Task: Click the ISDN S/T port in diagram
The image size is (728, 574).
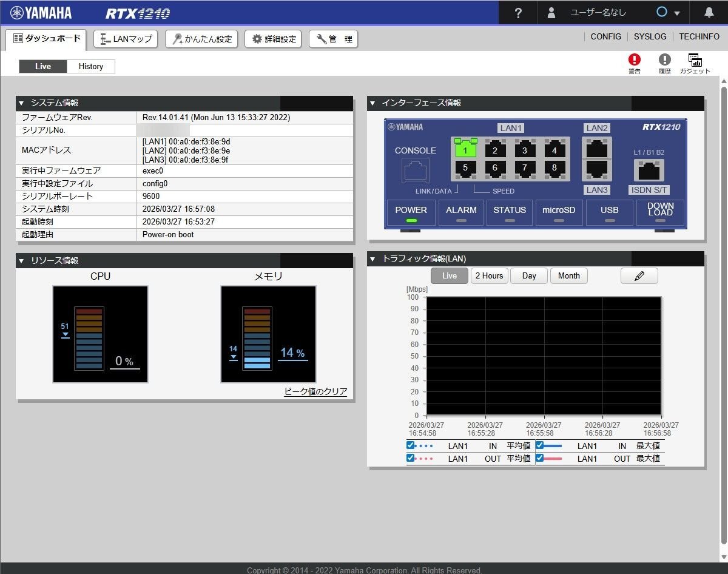Action: coord(649,171)
